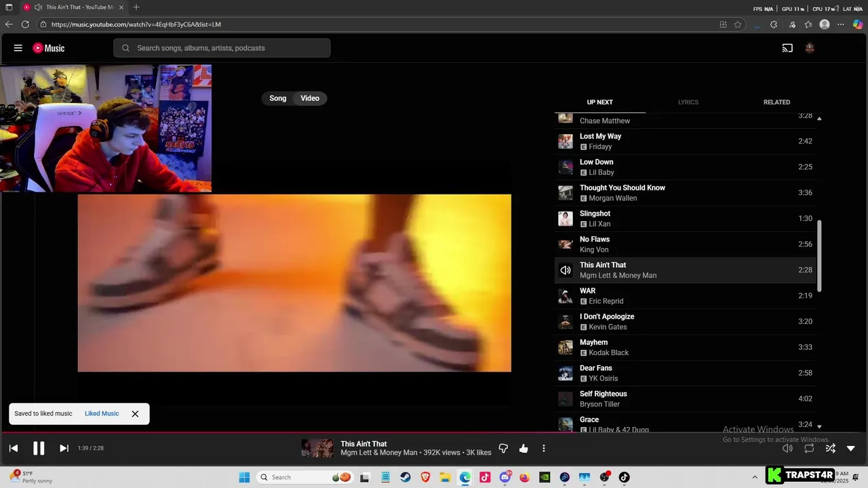Open the Liked Music link in toast
Image resolution: width=868 pixels, height=488 pixels.
102,413
